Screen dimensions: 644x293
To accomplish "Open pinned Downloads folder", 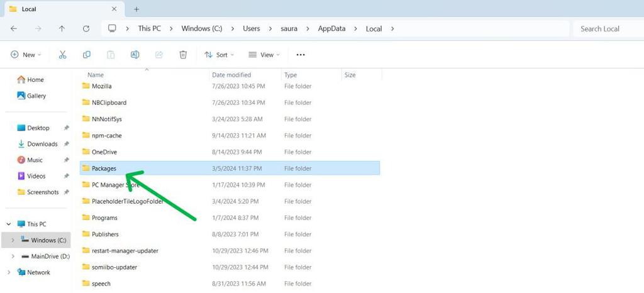I will [x=37, y=144].
